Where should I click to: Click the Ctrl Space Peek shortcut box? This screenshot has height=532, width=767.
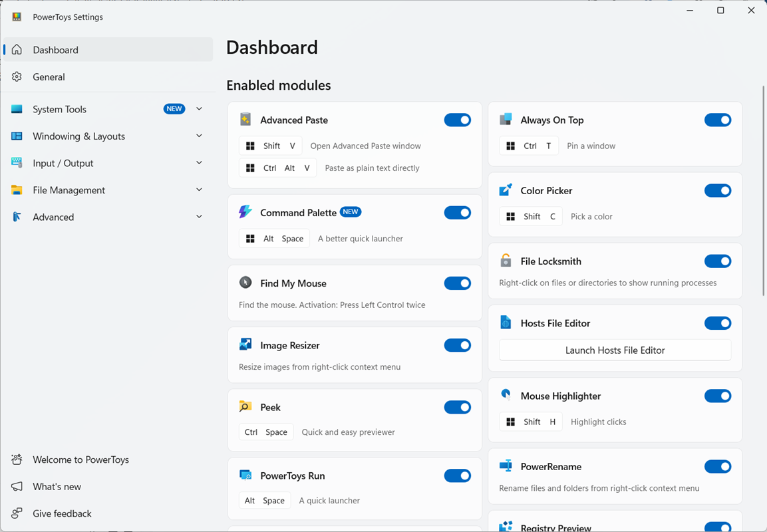click(266, 432)
